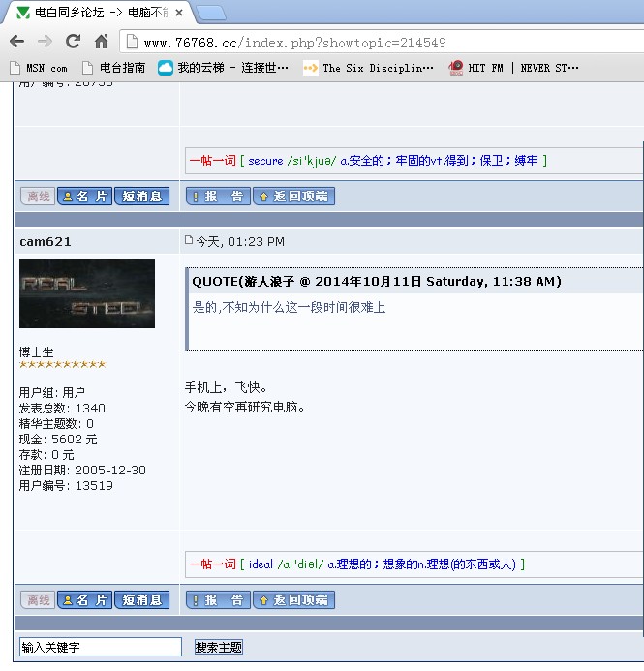Viewport: 644px width, 671px height.
Task: Click the post icon beside 今天, 01:23 PM
Action: point(190,240)
